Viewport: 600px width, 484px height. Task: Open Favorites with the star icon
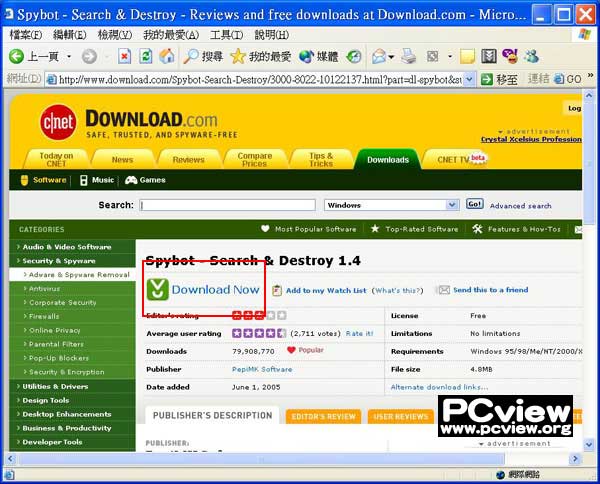pos(238,57)
